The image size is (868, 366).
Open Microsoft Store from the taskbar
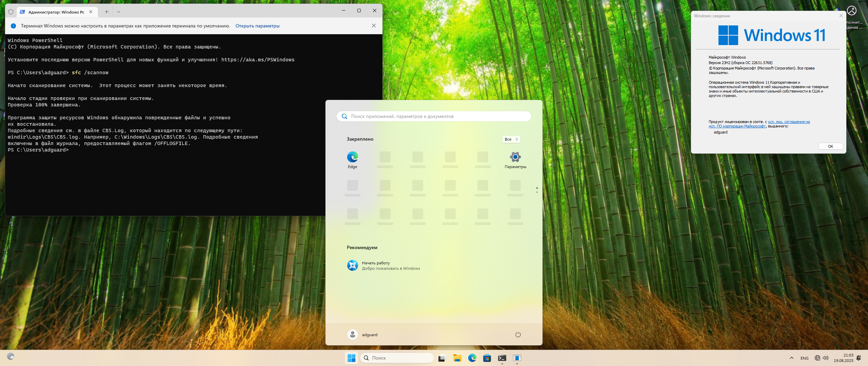tap(487, 358)
